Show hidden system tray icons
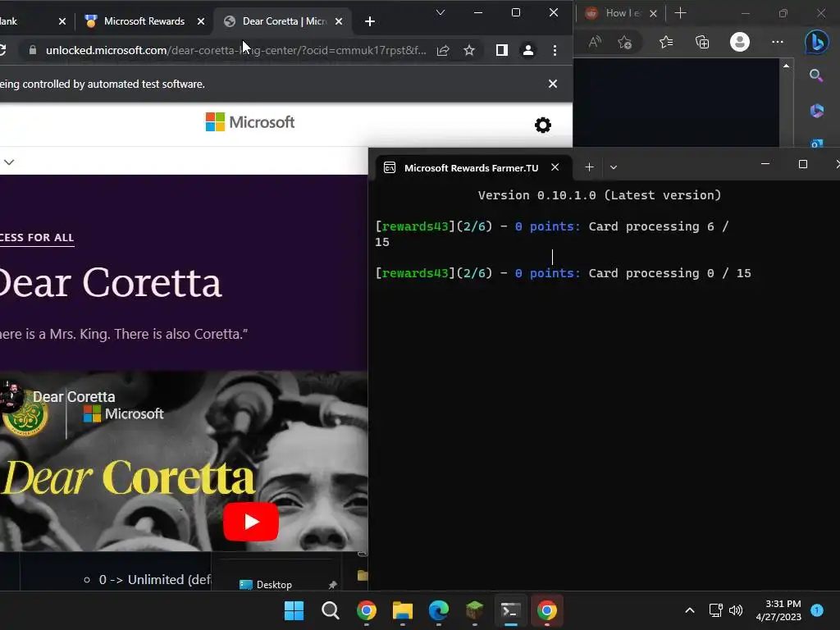The image size is (840, 630). 690,610
